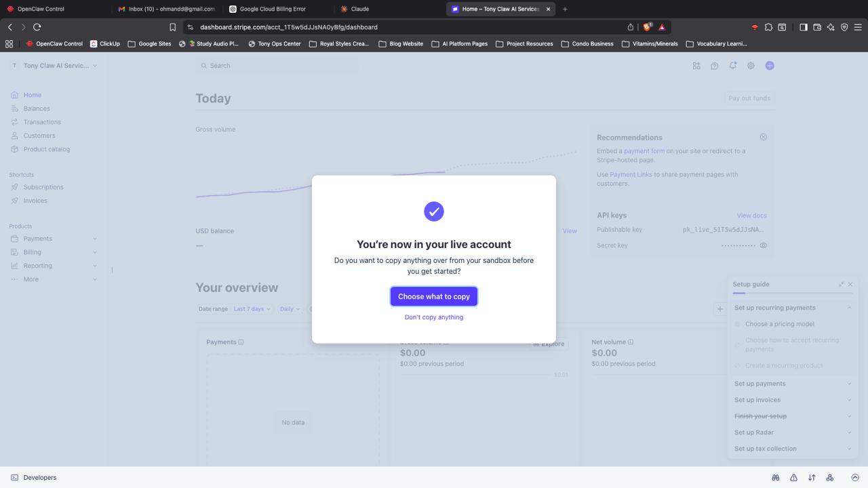The height and width of the screenshot is (488, 868).
Task: Open the Developers terminal icon
Action: 14,478
